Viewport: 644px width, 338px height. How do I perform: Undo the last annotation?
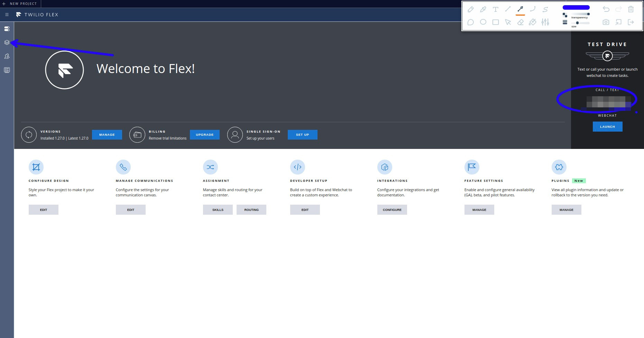[x=606, y=9]
